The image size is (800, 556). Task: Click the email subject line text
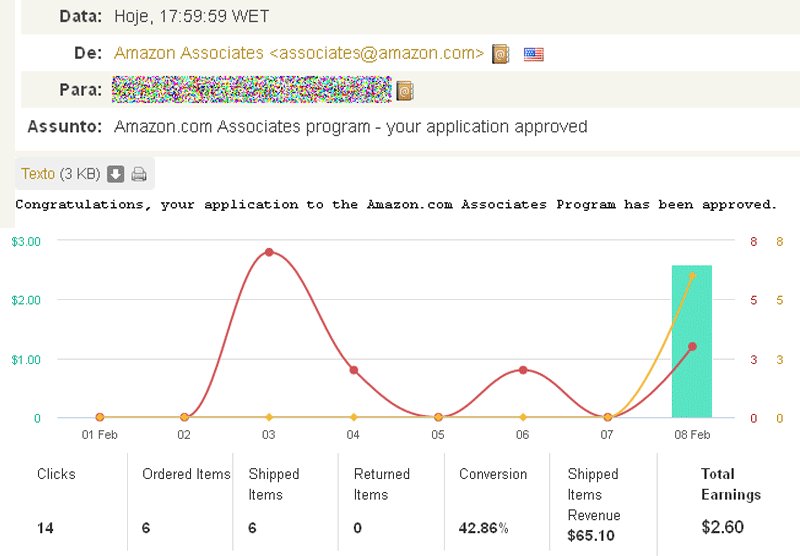pyautogui.click(x=351, y=127)
